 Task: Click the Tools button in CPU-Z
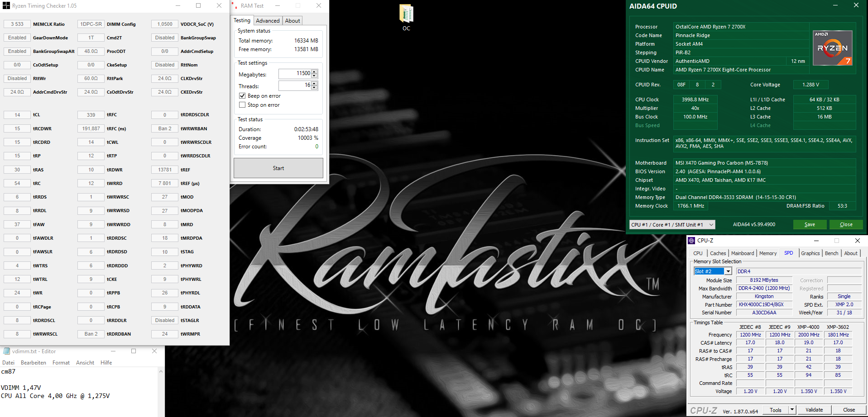pos(776,410)
